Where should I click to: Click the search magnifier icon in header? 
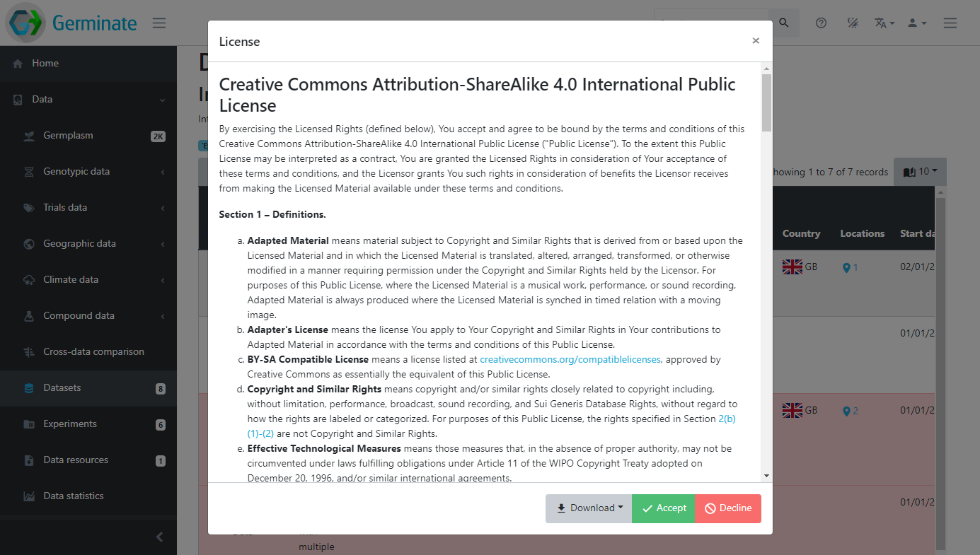[x=783, y=23]
